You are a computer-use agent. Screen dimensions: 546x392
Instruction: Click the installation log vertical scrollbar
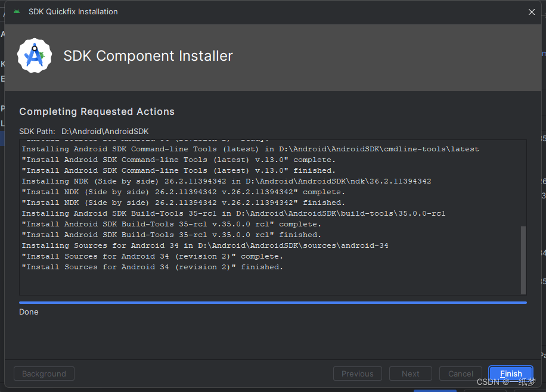[x=523, y=260]
